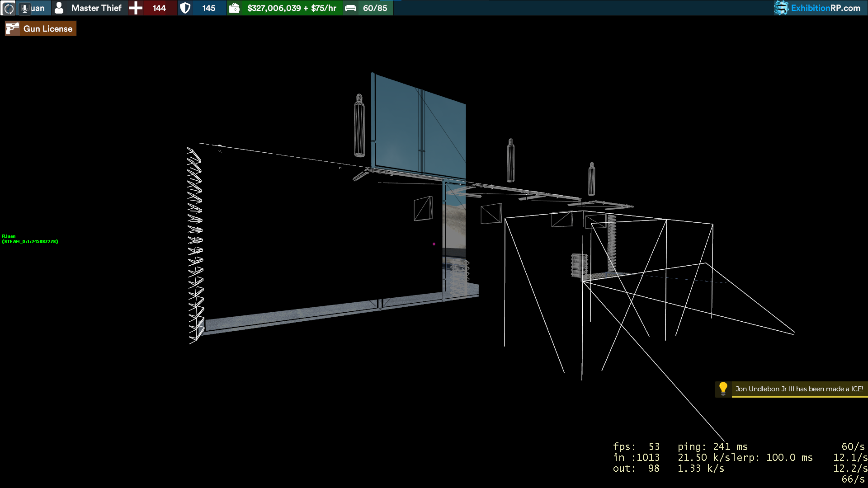Click the small magenta marker dot
This screenshot has height=488, width=868.
[434, 244]
